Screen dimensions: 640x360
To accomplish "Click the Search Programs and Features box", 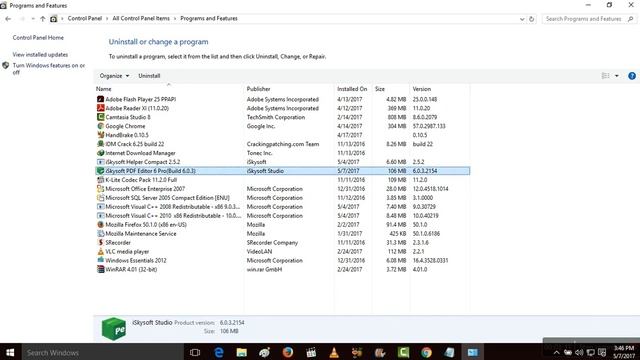I will click(x=589, y=19).
